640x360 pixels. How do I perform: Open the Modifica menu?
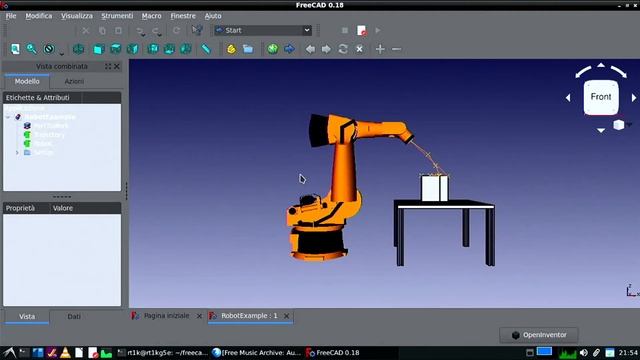(x=39, y=16)
